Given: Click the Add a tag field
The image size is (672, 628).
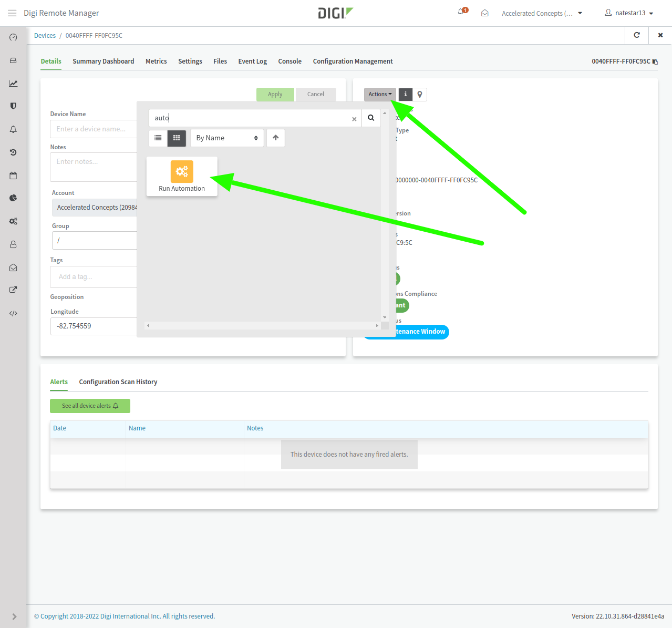Looking at the screenshot, I should click(94, 277).
